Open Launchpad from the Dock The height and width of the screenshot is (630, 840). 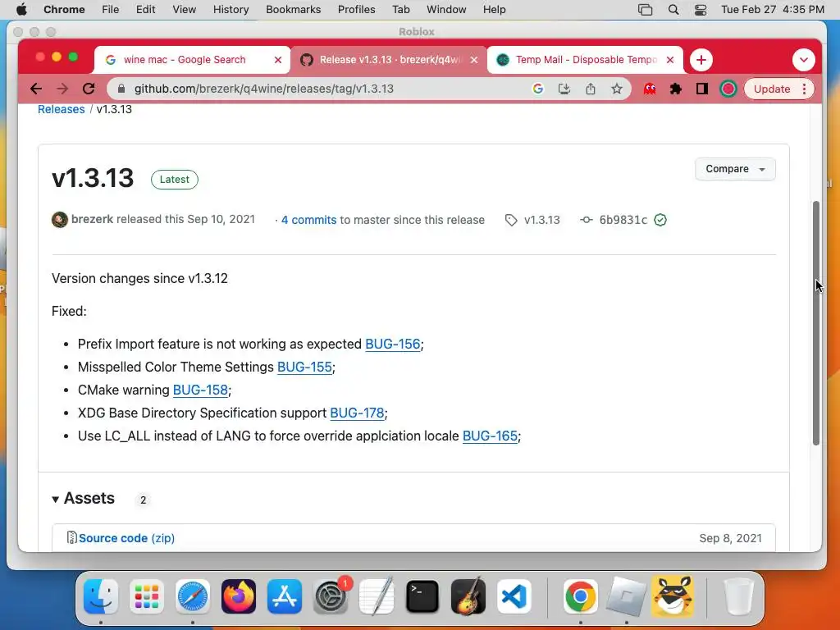pyautogui.click(x=147, y=596)
